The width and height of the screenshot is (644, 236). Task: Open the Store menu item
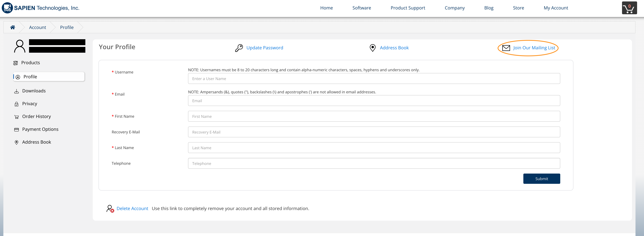519,8
